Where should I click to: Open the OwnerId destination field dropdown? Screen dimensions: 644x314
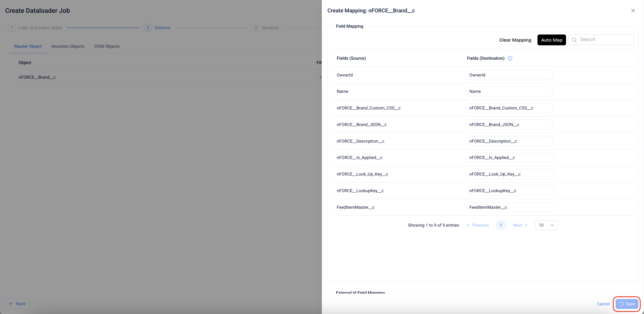point(510,75)
